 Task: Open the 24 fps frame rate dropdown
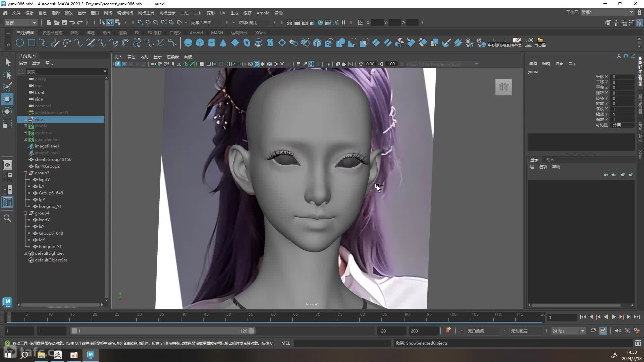pos(568,331)
